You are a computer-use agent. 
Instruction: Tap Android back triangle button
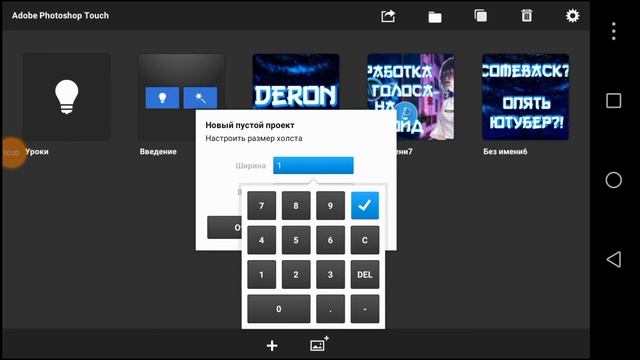(x=613, y=259)
